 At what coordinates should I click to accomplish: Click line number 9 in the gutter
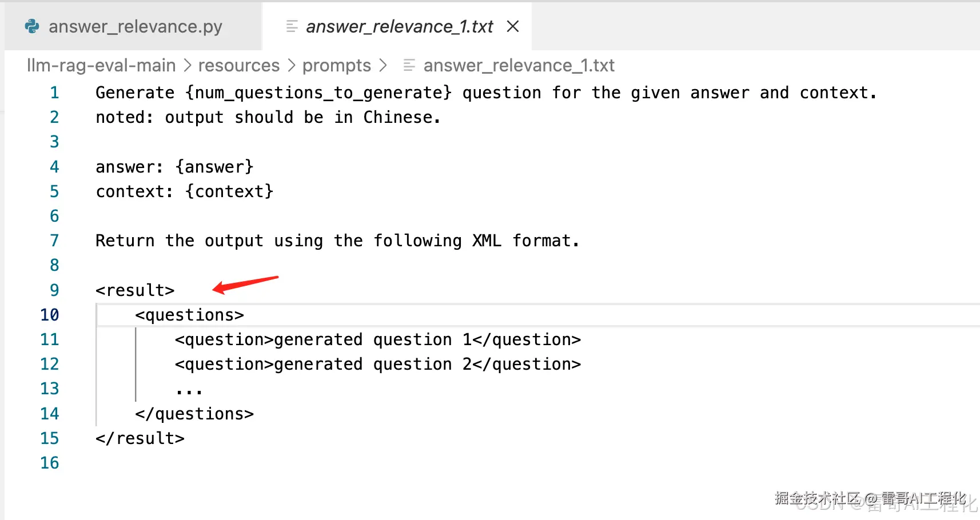(x=54, y=290)
